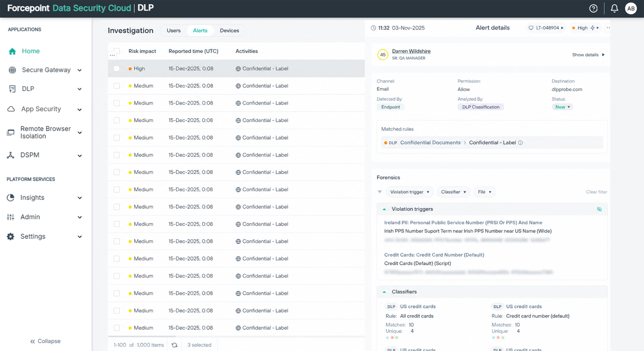The height and width of the screenshot is (351, 644).
Task: Click the Forensics filter icon
Action: click(x=380, y=192)
